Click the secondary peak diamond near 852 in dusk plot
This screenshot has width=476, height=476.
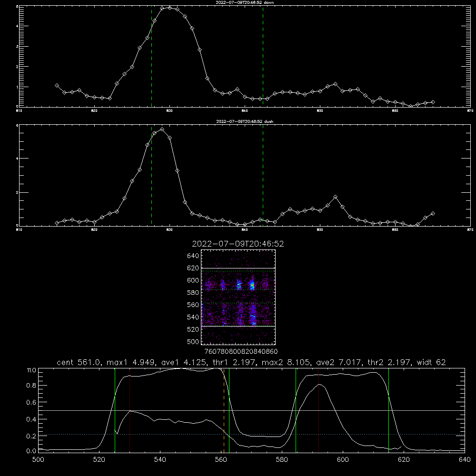(x=335, y=197)
